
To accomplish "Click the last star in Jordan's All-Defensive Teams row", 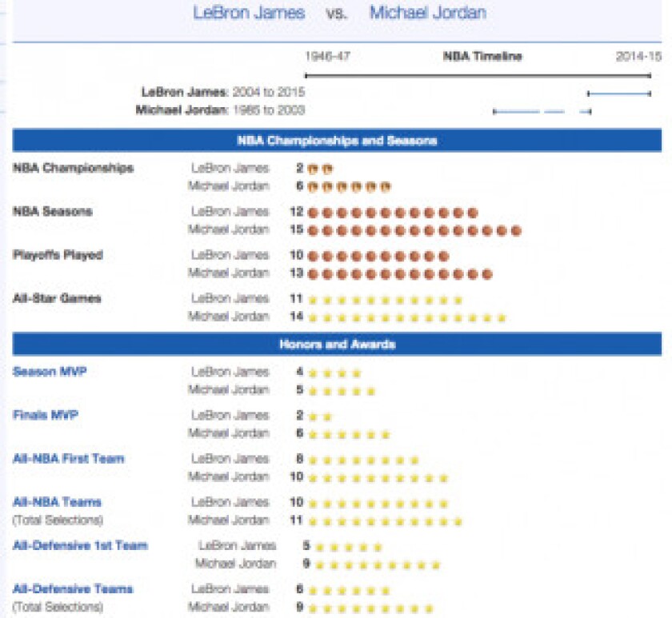I will point(430,608).
